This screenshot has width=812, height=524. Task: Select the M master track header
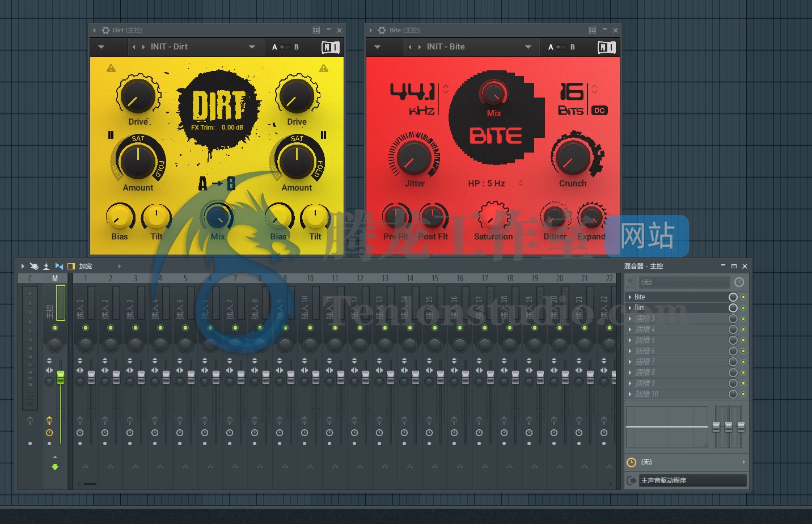pyautogui.click(x=55, y=278)
